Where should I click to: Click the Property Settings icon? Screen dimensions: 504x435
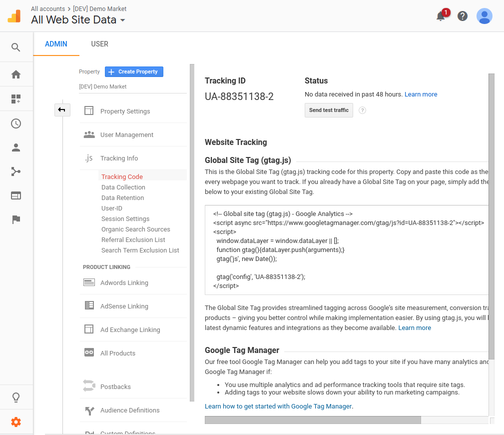[89, 110]
